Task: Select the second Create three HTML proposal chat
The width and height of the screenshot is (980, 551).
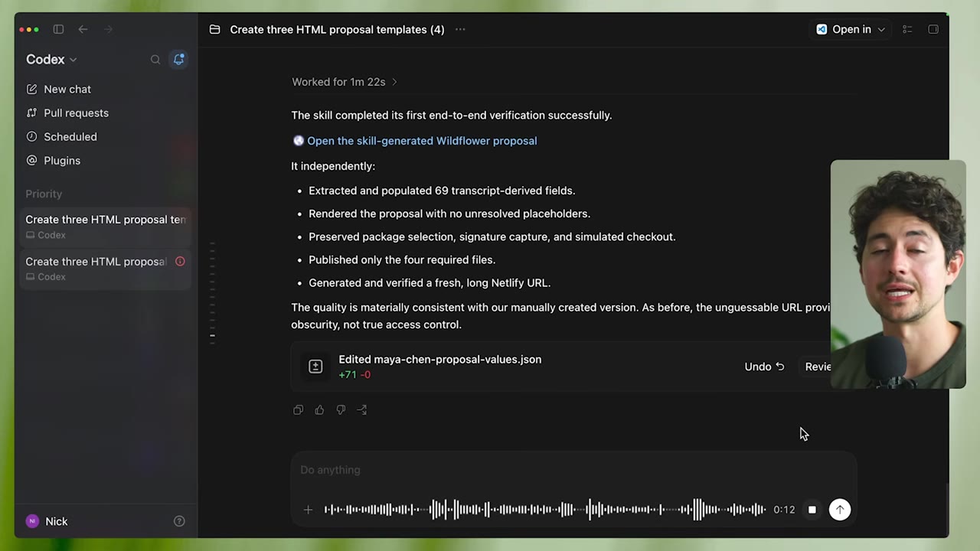Action: click(x=106, y=269)
